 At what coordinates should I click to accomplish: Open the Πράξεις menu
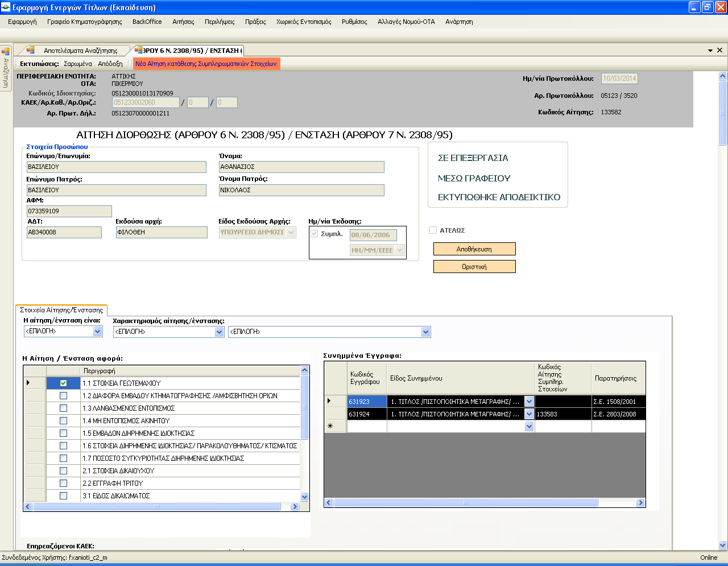coord(255,22)
